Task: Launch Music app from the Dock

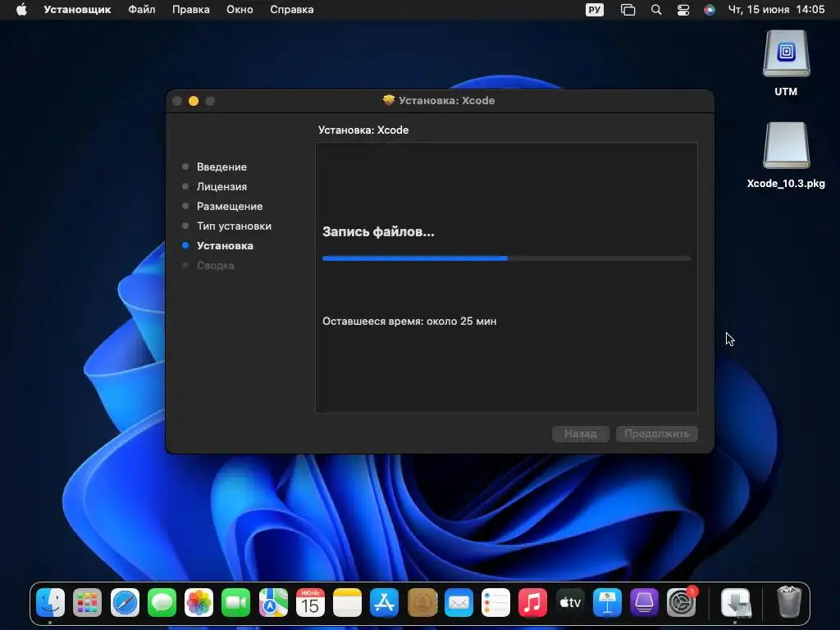Action: [532, 602]
